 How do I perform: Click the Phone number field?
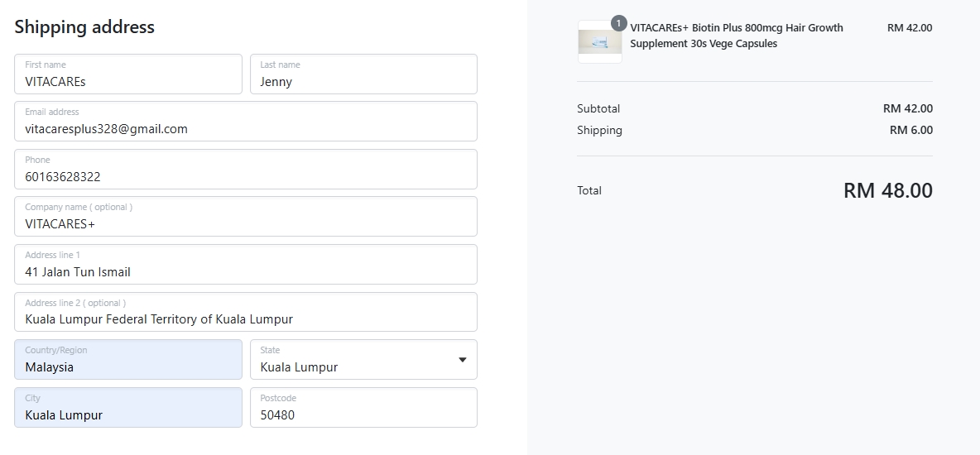pos(246,169)
